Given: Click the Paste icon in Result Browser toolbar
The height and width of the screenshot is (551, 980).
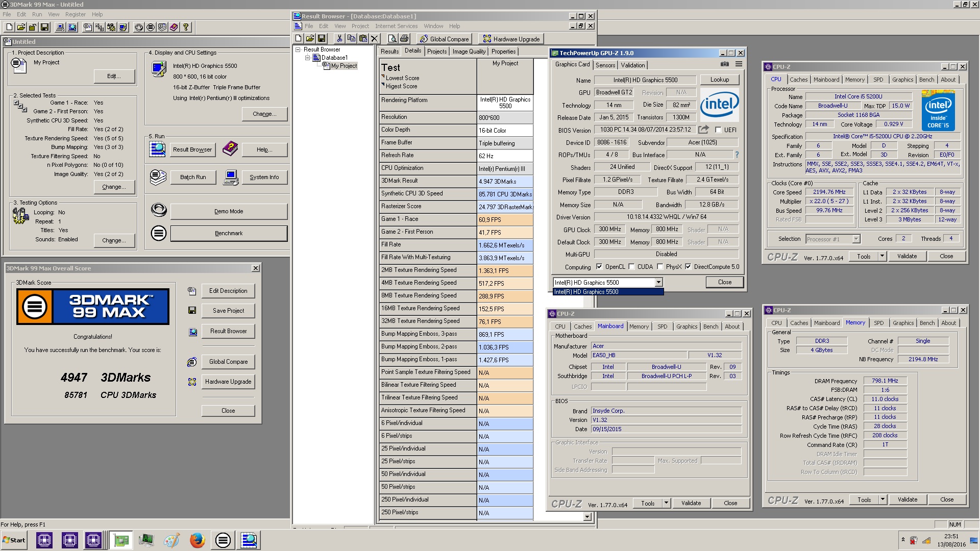Looking at the screenshot, I should [363, 39].
